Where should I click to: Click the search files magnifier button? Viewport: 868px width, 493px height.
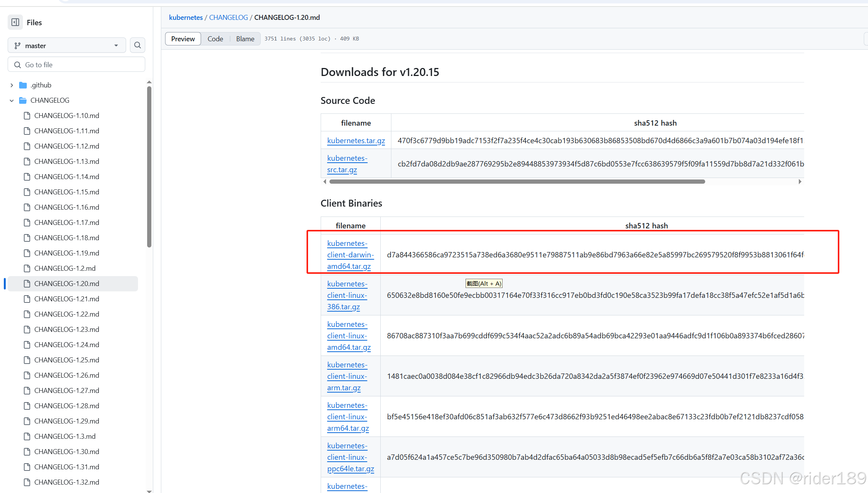pyautogui.click(x=138, y=45)
